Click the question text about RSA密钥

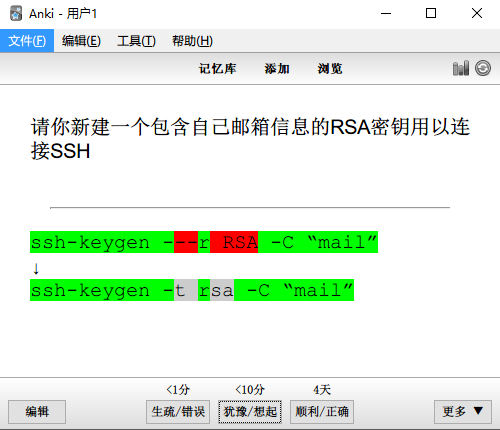pyautogui.click(x=250, y=139)
